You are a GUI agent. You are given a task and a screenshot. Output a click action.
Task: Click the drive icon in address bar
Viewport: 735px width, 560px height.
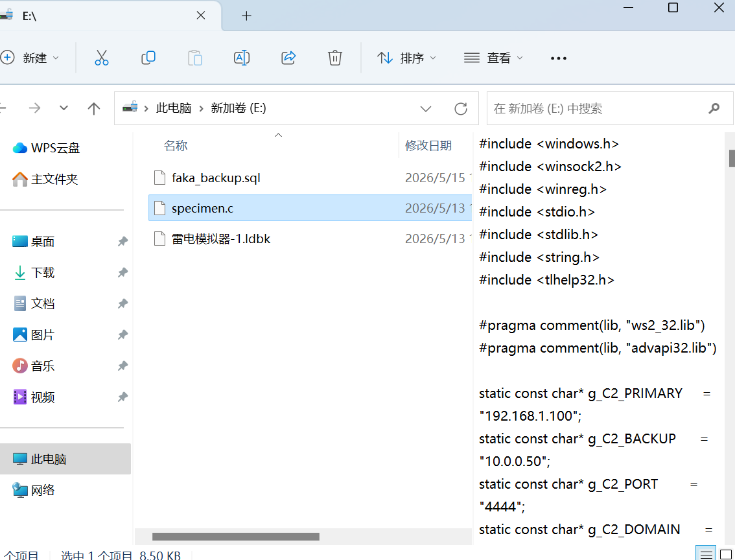[x=130, y=108]
